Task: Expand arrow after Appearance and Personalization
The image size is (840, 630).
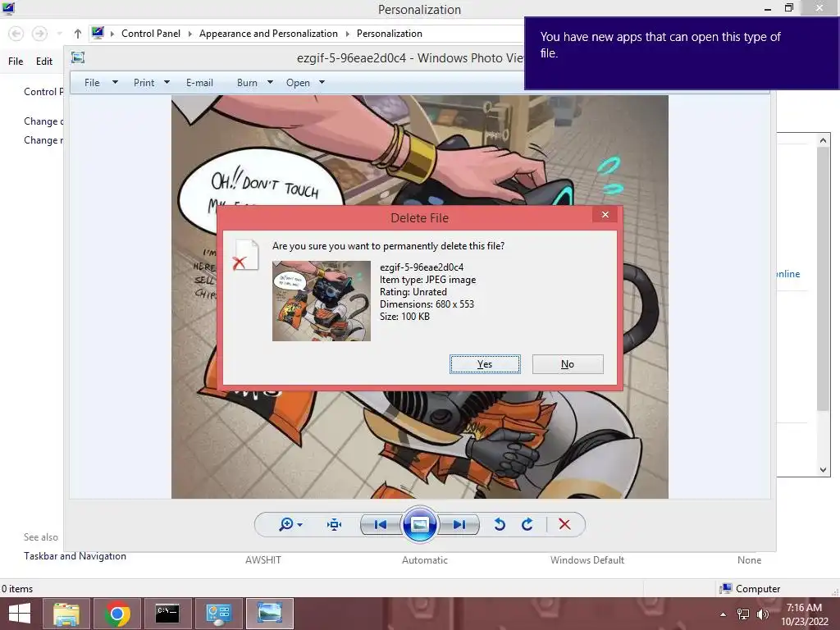Action: pos(347,34)
